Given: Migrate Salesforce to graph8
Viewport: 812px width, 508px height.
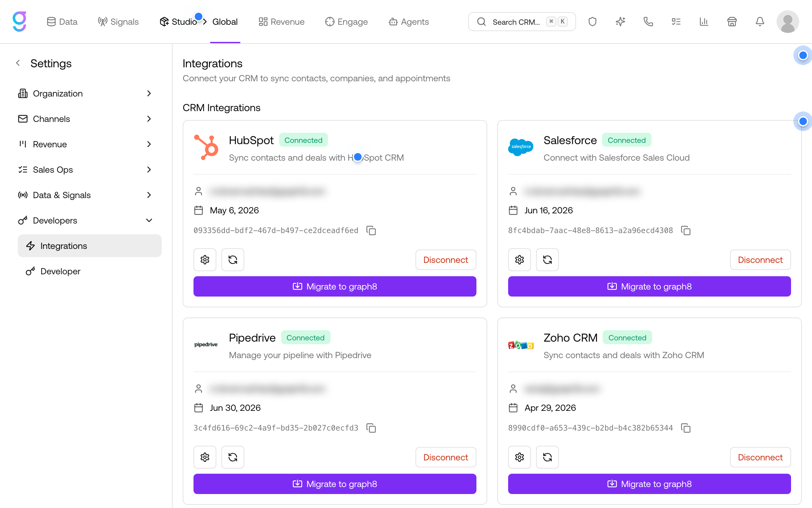Looking at the screenshot, I should (649, 286).
